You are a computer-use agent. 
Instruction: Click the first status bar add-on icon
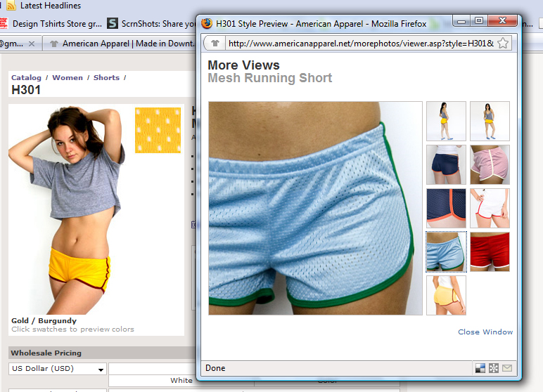[480, 368]
